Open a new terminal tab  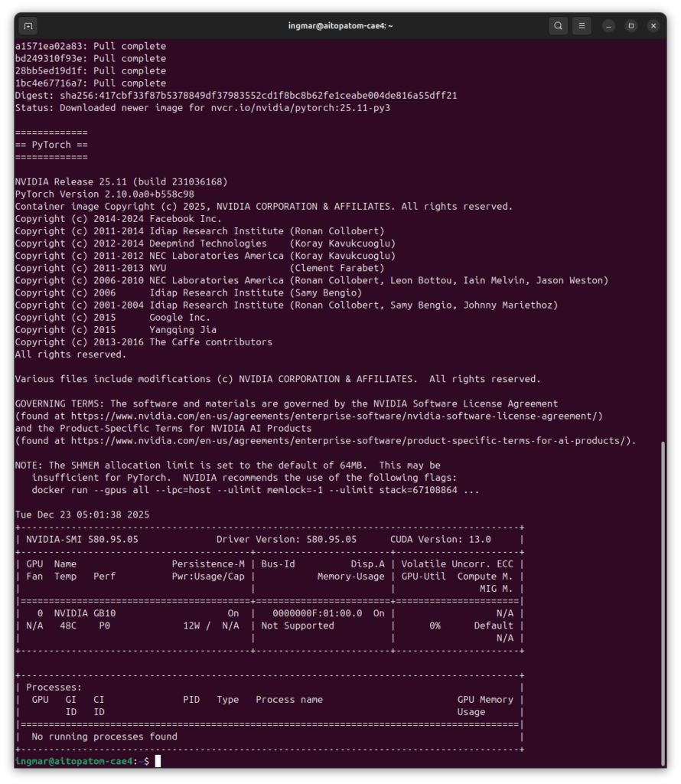[28, 26]
